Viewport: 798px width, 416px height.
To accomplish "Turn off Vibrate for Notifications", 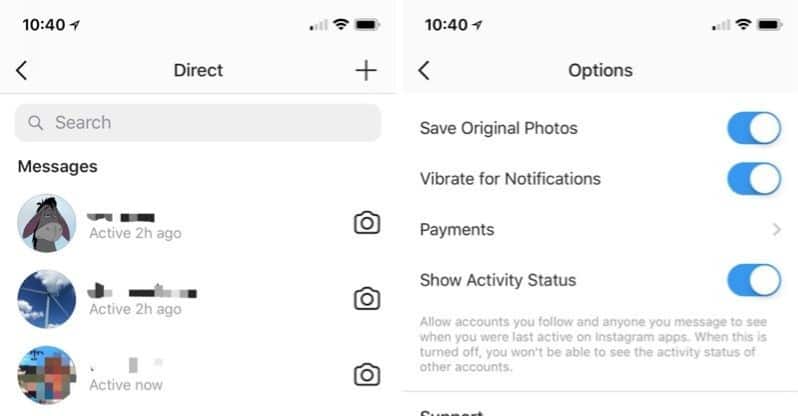I will [x=753, y=179].
